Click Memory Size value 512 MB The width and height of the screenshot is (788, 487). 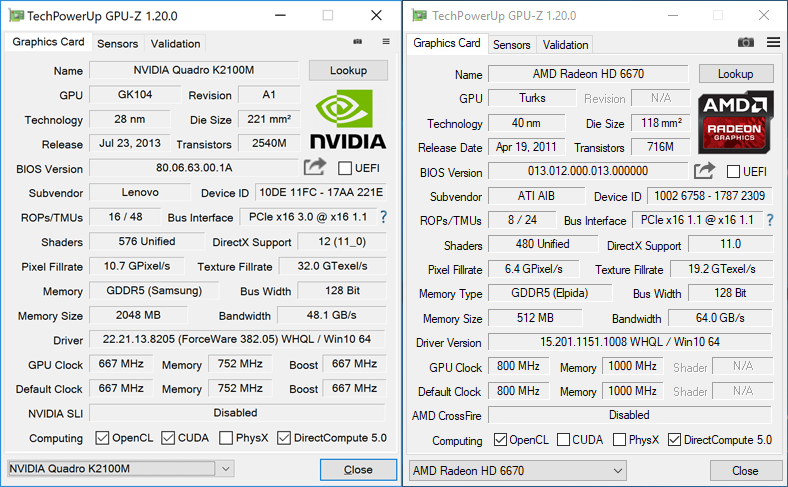pos(535,318)
